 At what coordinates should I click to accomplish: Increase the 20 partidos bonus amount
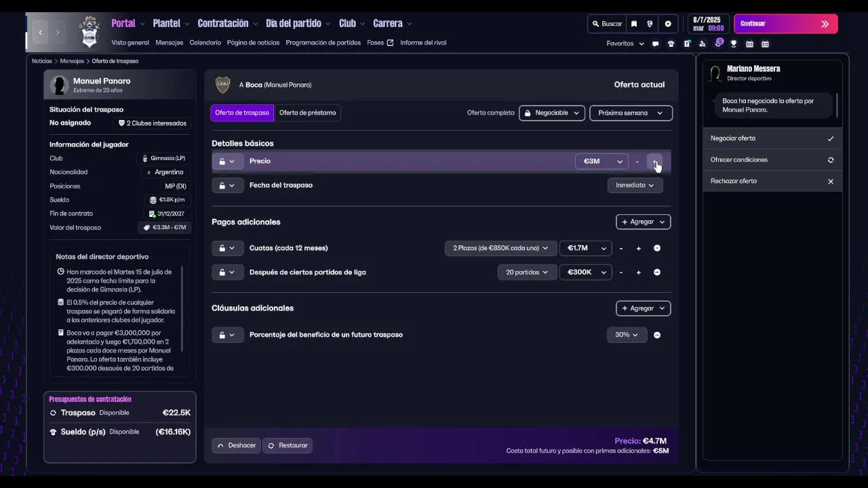coord(638,272)
